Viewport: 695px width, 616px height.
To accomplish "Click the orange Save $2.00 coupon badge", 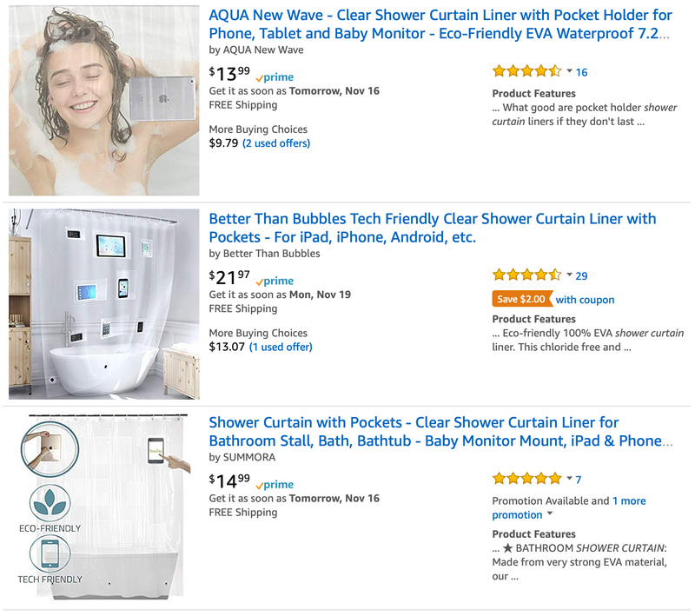I will point(521,300).
